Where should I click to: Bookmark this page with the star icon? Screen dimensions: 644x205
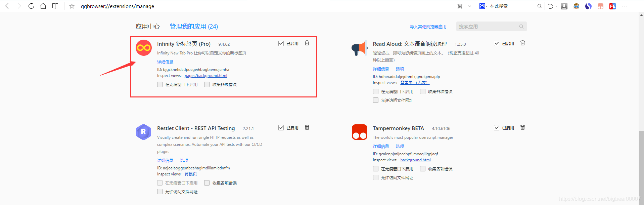tap(72, 6)
